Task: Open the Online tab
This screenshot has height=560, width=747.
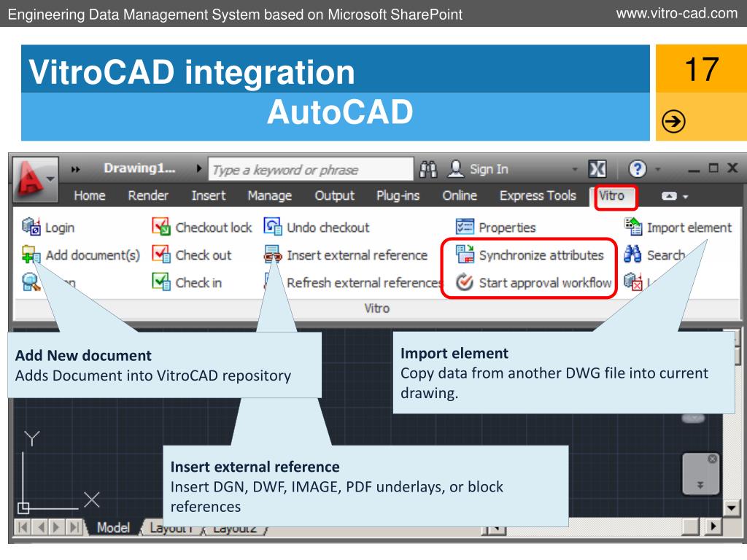Action: click(x=460, y=195)
